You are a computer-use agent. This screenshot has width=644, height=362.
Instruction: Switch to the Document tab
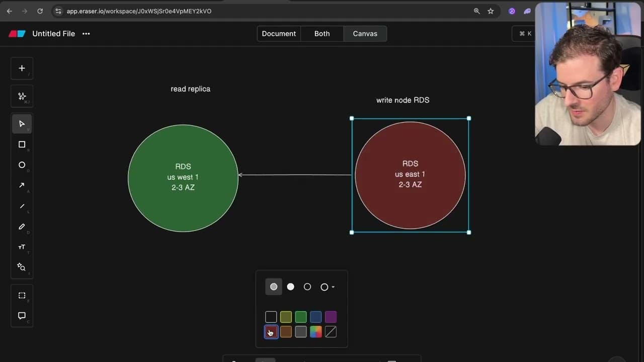coord(279,34)
